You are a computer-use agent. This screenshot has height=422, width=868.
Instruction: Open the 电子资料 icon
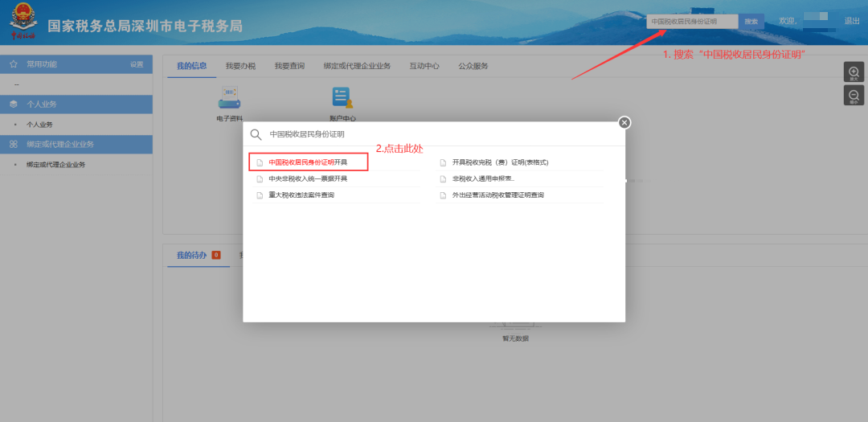[x=229, y=99]
